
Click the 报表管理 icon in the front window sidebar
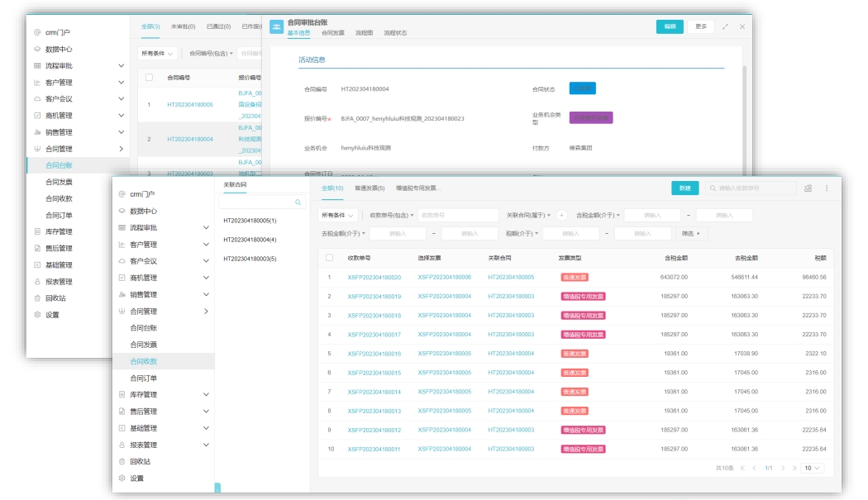click(122, 445)
